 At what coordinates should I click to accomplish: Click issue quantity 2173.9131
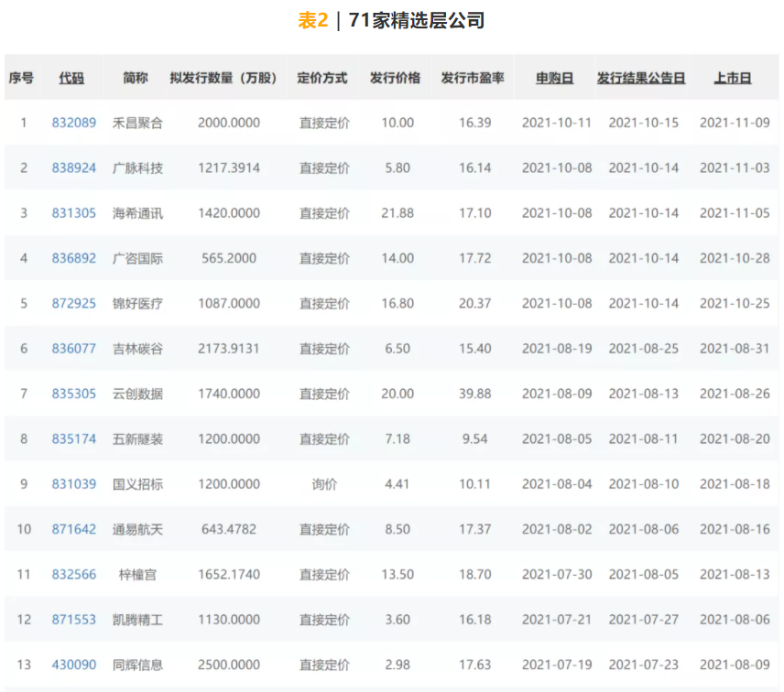(229, 349)
